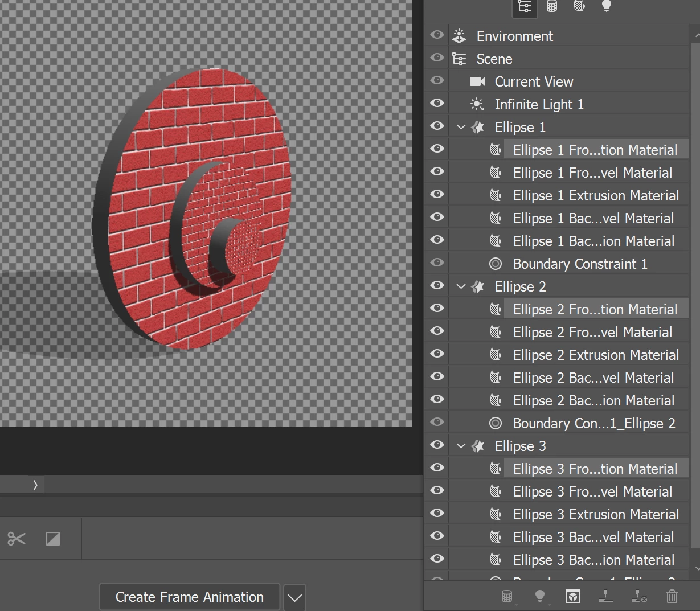
Task: Select Ellipse 3 Extrusion Material item
Action: pos(596,514)
